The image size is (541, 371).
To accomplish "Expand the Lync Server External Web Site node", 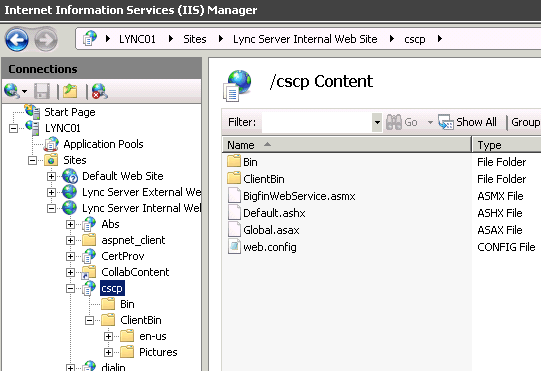I will pos(51,192).
